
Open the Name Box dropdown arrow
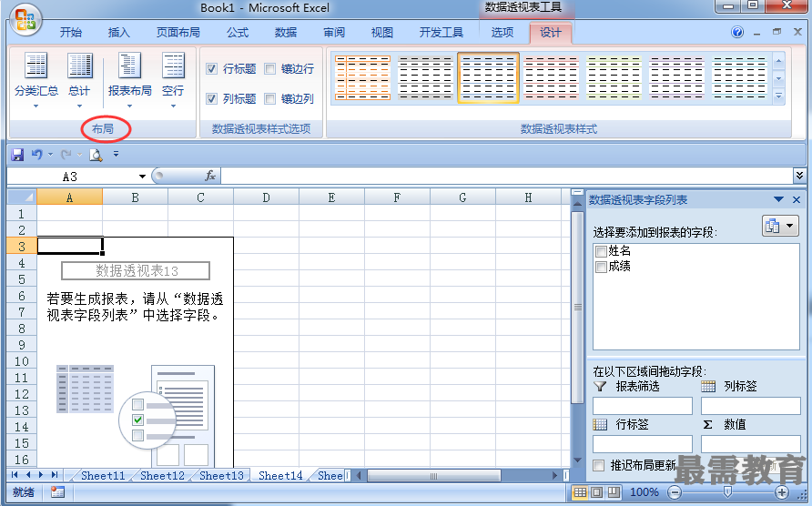tap(142, 177)
